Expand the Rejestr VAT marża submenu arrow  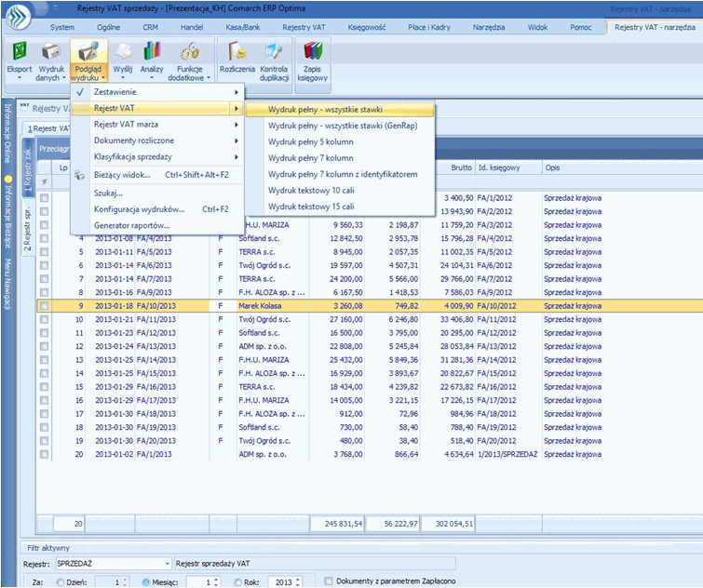(x=237, y=125)
